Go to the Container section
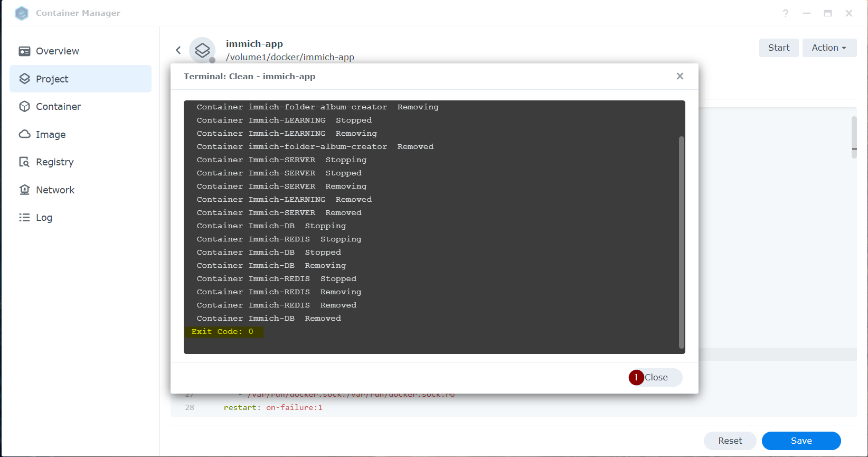The height and width of the screenshot is (457, 868). coord(80,107)
